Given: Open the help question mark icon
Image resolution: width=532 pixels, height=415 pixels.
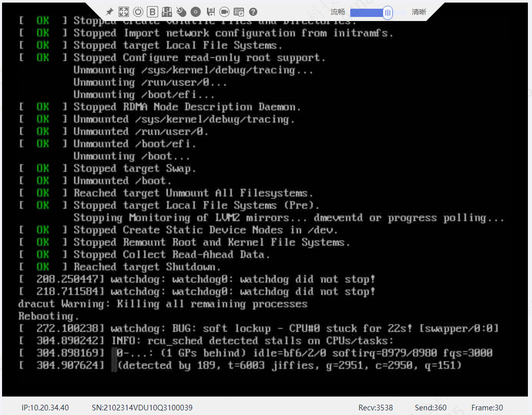Looking at the screenshot, I should pyautogui.click(x=253, y=12).
